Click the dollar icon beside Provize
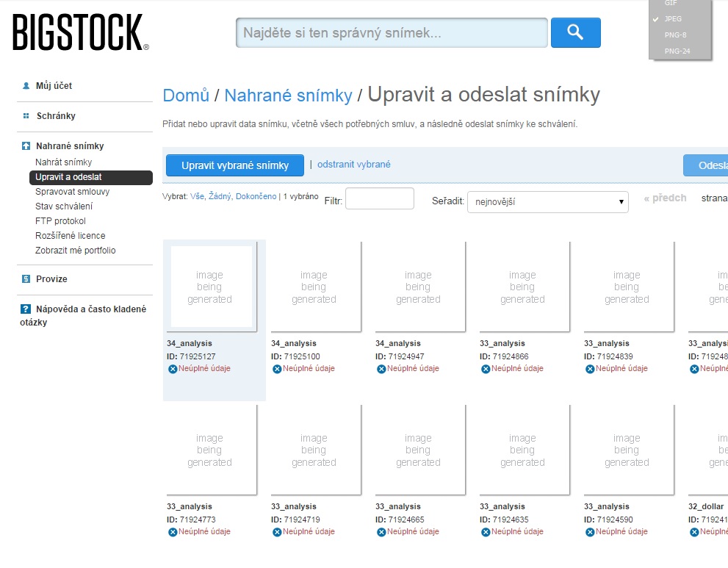This screenshot has width=728, height=568. (x=26, y=278)
